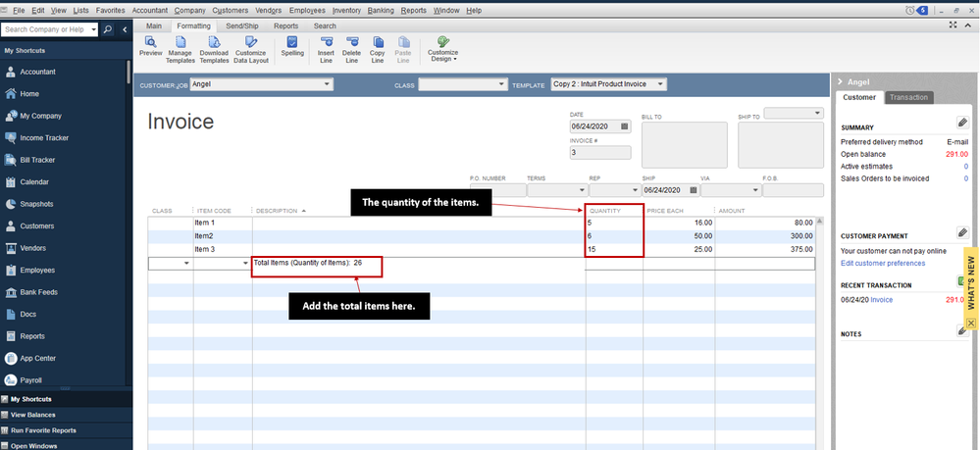
Task: Open the Inventory menu
Action: tap(346, 11)
